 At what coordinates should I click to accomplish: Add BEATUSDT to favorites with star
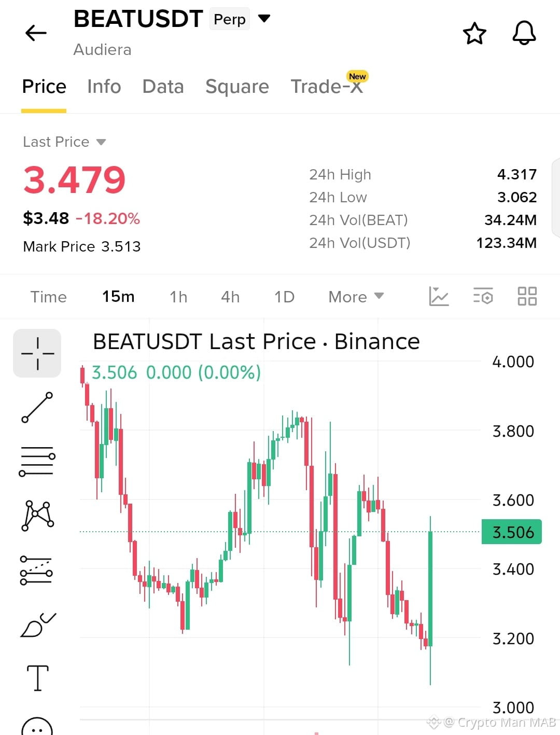click(474, 34)
